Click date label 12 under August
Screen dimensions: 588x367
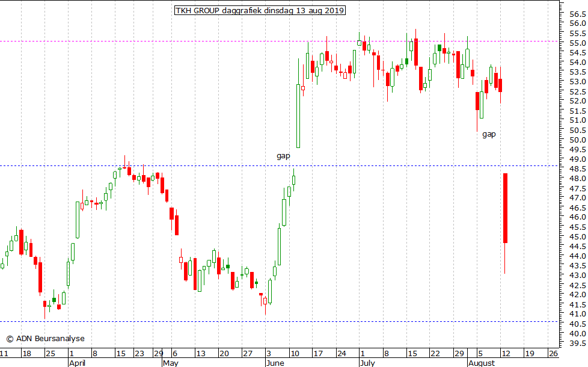506,353
